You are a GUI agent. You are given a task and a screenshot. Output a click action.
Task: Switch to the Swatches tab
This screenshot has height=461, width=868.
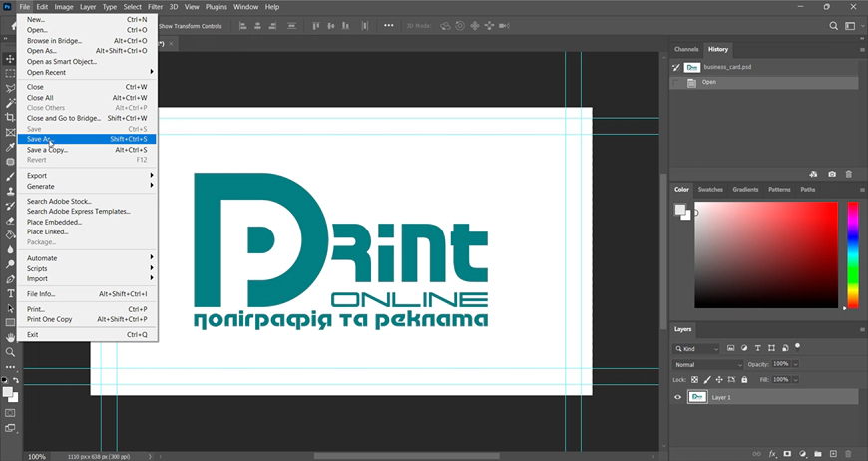point(710,190)
